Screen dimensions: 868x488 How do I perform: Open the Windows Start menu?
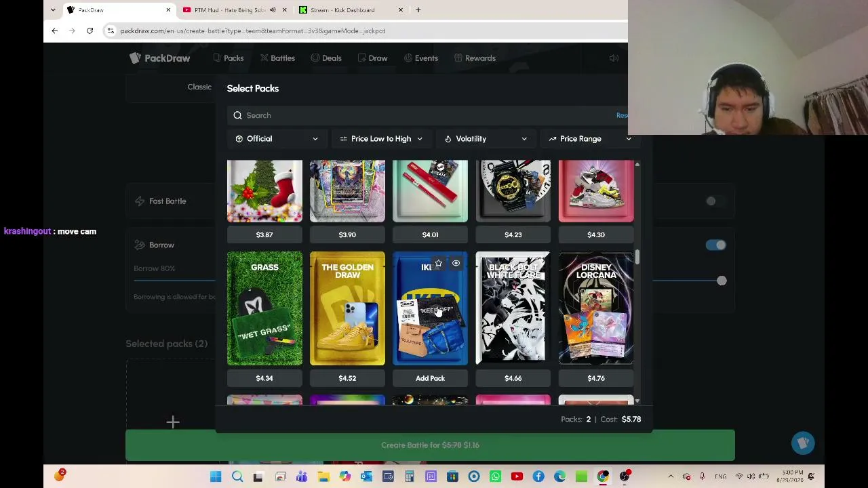(216, 476)
